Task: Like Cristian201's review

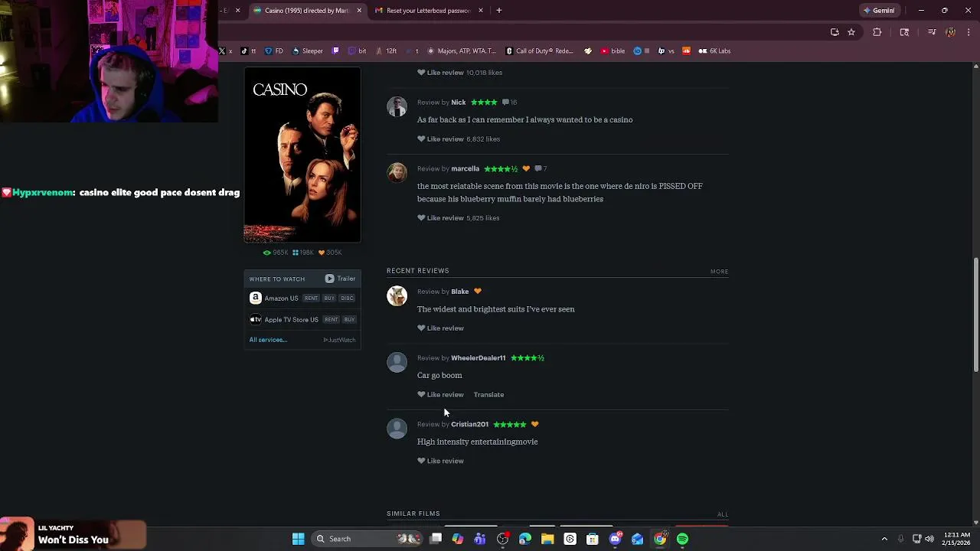Action: pos(440,461)
